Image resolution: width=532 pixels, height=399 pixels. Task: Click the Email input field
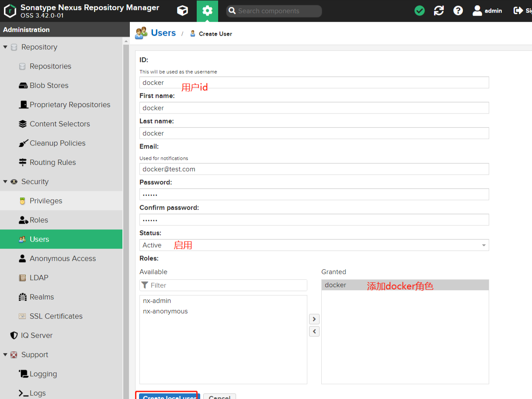(314, 169)
